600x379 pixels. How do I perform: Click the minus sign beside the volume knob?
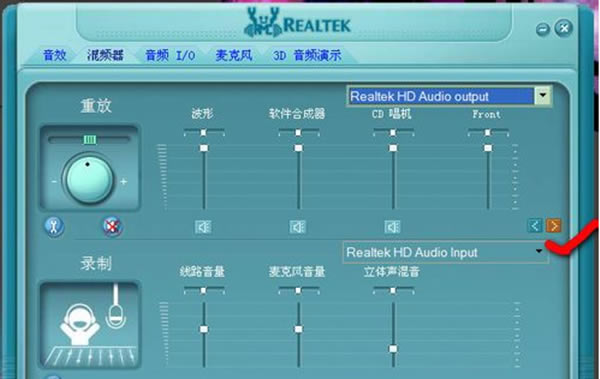click(x=54, y=181)
